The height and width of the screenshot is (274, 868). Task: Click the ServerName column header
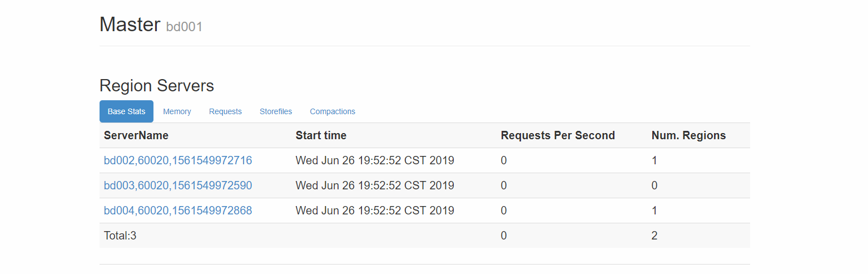(x=136, y=135)
